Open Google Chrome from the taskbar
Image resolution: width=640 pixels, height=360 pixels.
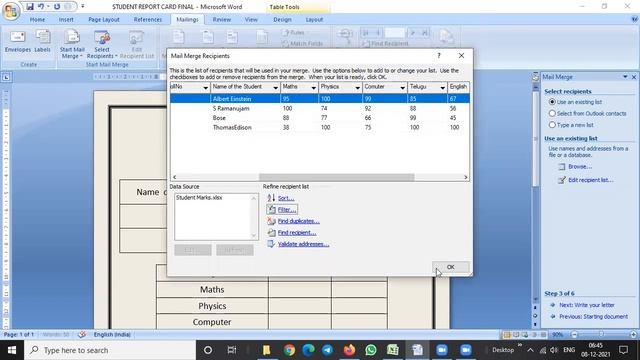(289, 350)
